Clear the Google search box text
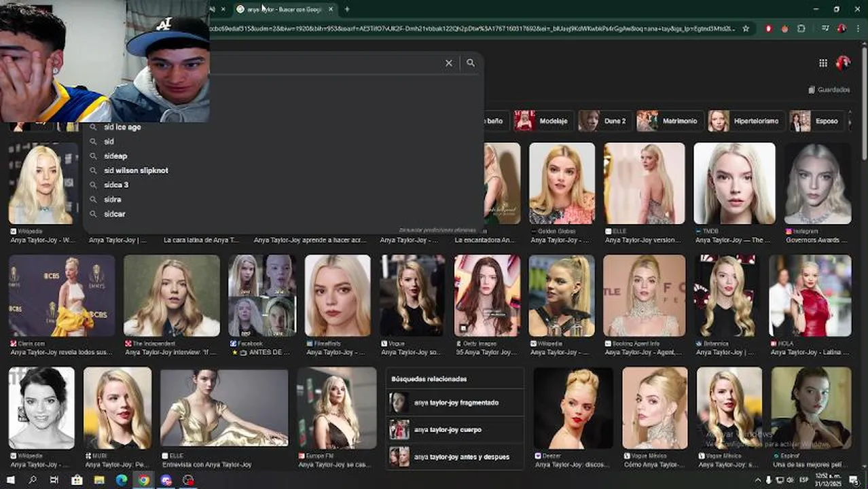The image size is (868, 489). click(x=448, y=62)
